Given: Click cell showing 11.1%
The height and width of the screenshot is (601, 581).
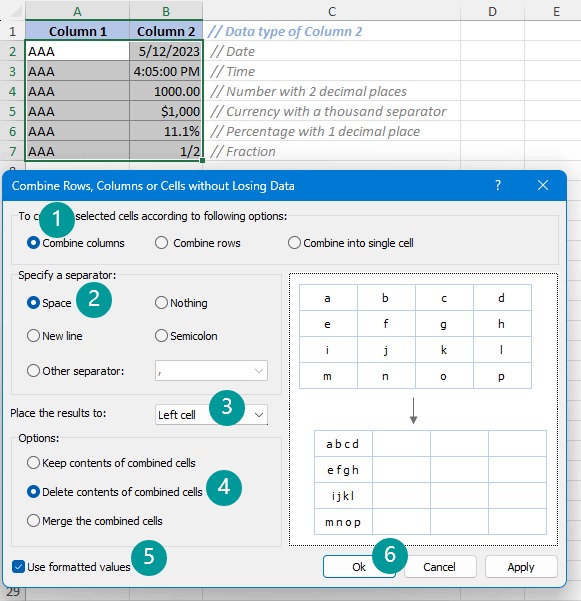Looking at the screenshot, I should click(166, 131).
